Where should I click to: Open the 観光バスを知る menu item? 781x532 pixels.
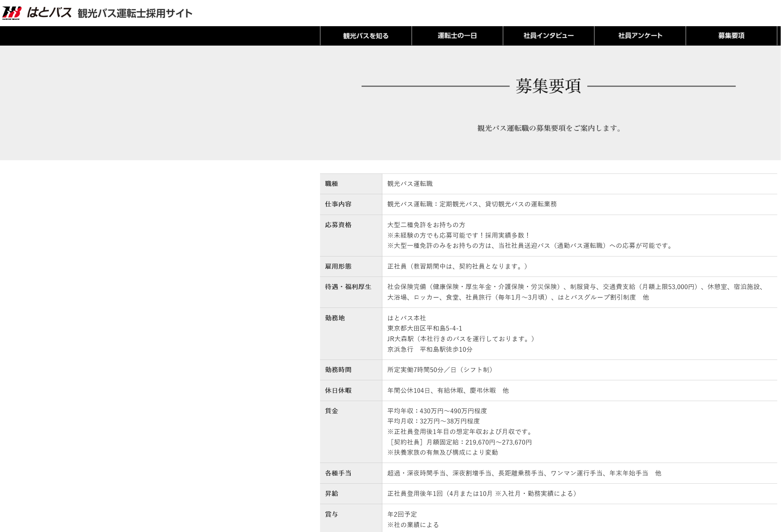(x=366, y=36)
